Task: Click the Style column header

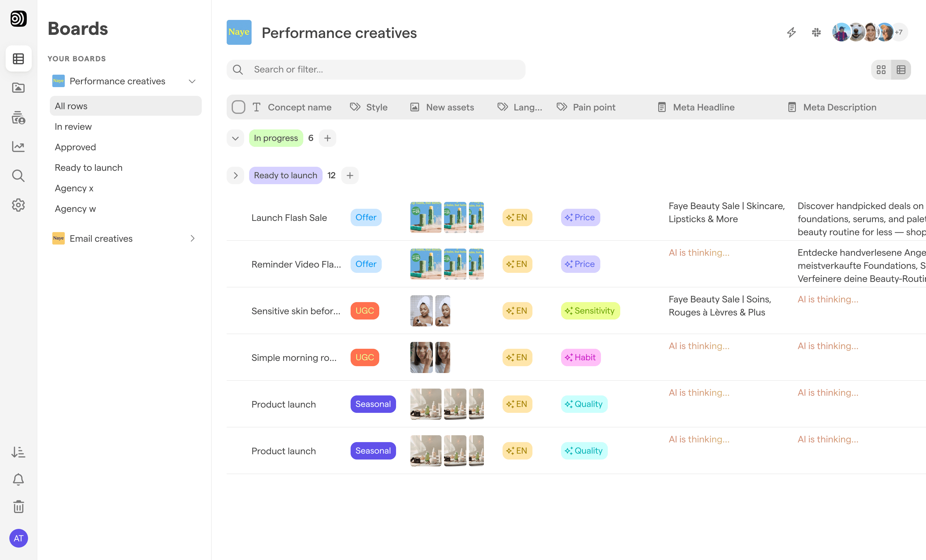Action: 369,107
